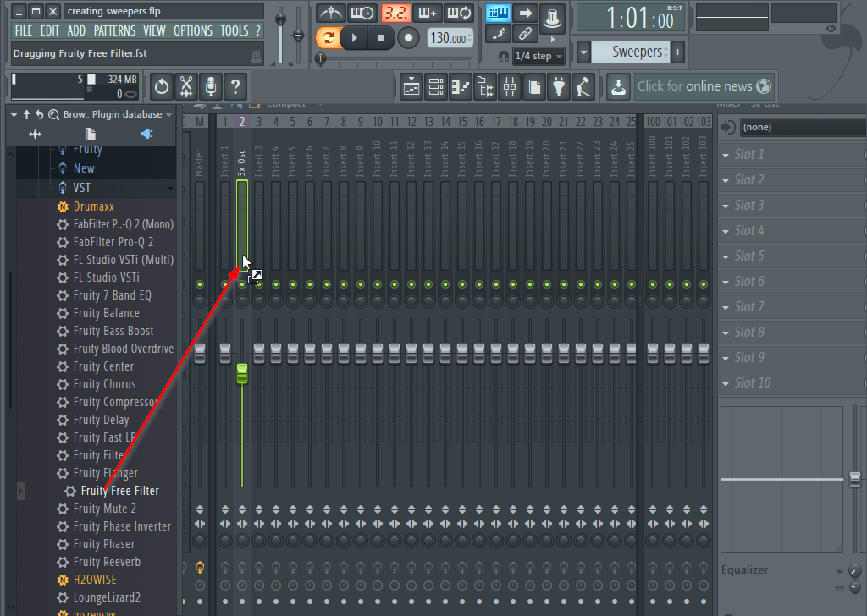Click the tempo field showing 130.000
The height and width of the screenshot is (616, 867).
pyautogui.click(x=450, y=38)
